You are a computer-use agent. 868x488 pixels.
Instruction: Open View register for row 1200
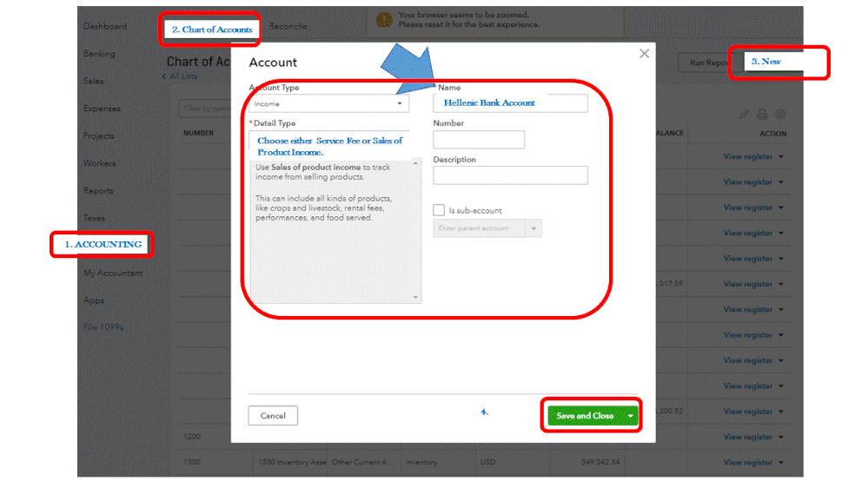748,437
